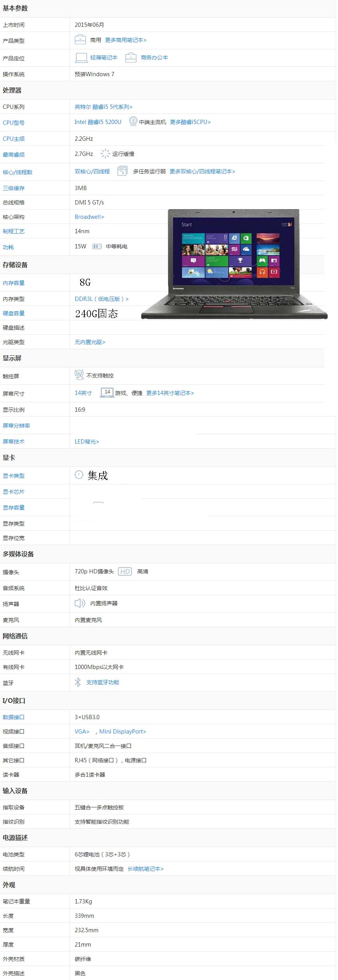Click the speaker icon beside 内置扬声器

coord(79,603)
